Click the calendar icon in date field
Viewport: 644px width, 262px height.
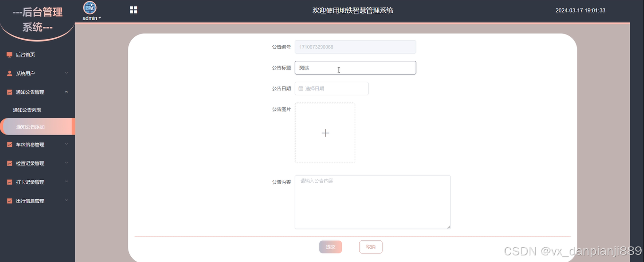[x=301, y=88]
